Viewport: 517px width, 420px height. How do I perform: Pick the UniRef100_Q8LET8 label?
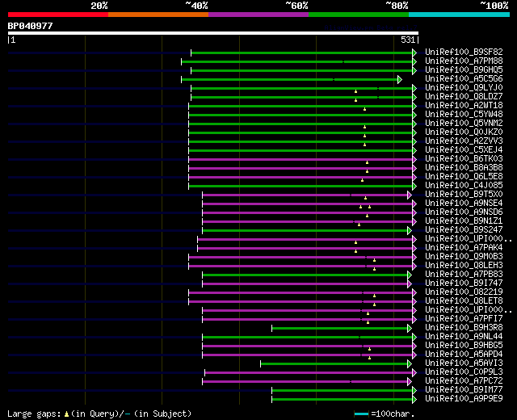pos(464,301)
